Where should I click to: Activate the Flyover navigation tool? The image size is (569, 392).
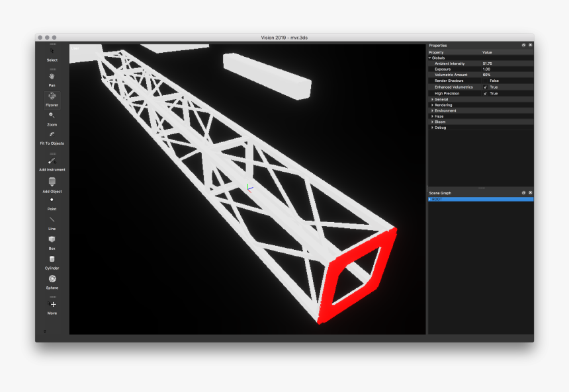51,98
